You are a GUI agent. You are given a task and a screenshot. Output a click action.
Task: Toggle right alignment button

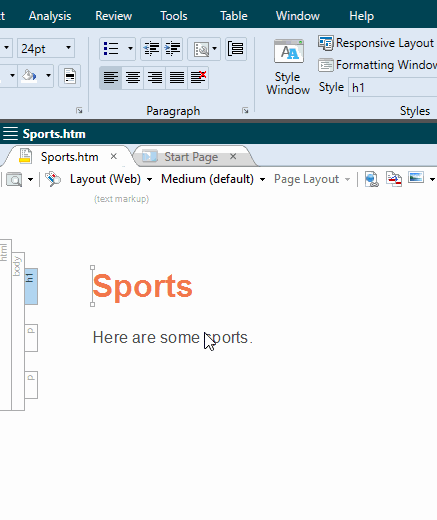(155, 78)
